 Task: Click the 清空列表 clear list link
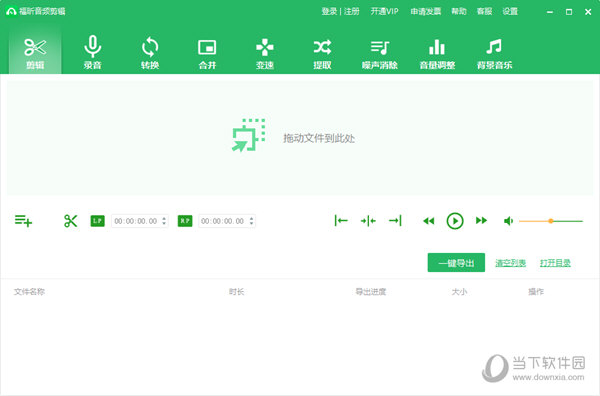[510, 263]
